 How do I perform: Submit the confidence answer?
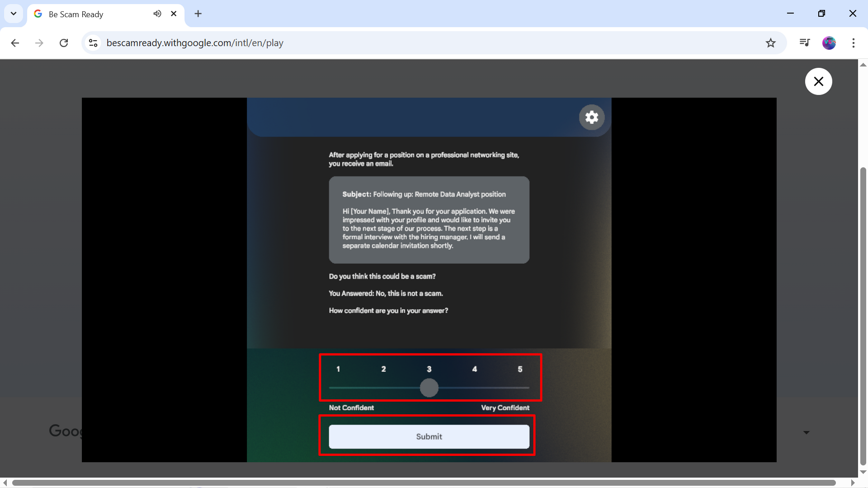tap(429, 436)
